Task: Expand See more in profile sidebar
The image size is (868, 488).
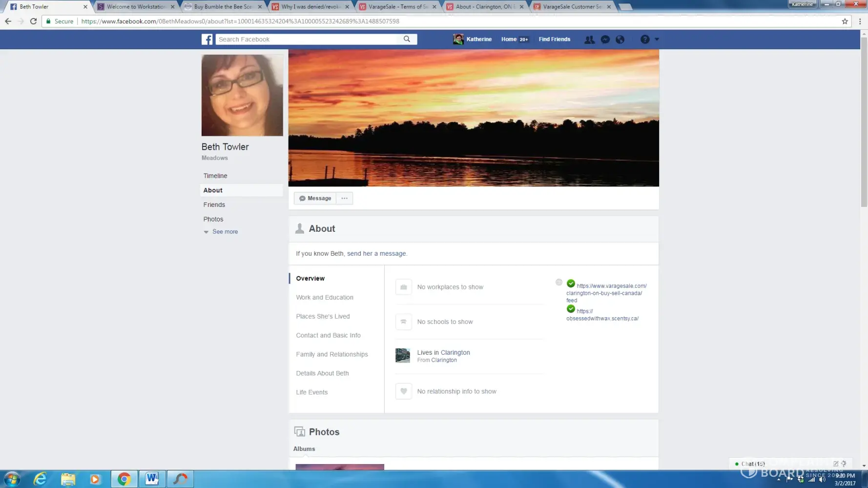Action: pos(225,232)
